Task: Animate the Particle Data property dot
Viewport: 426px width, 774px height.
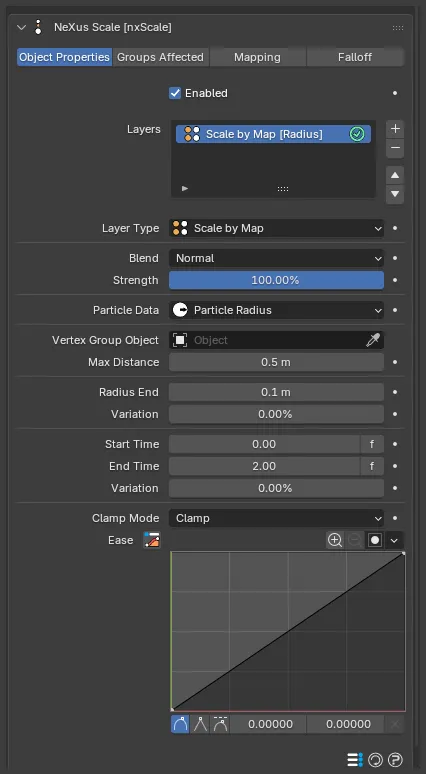Action: click(x=395, y=310)
